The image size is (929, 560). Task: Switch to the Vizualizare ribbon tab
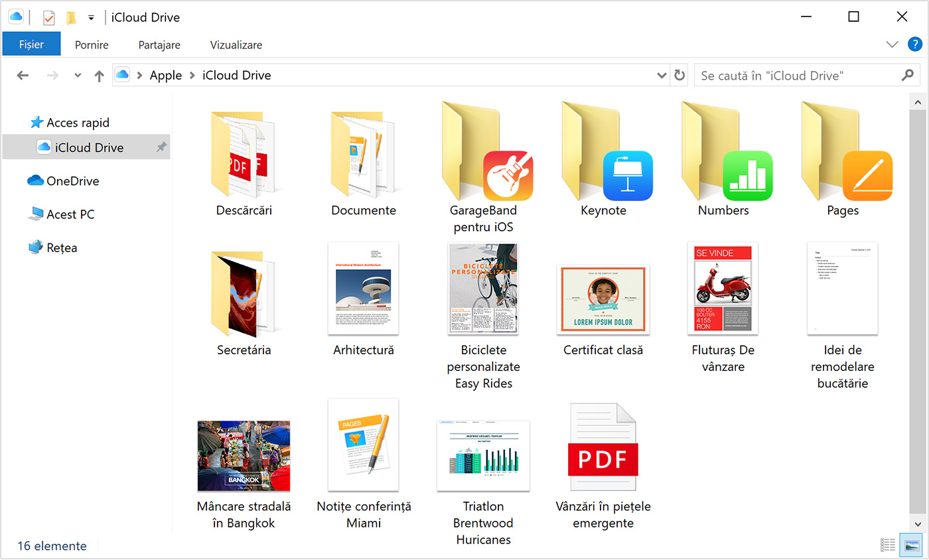[x=236, y=45]
